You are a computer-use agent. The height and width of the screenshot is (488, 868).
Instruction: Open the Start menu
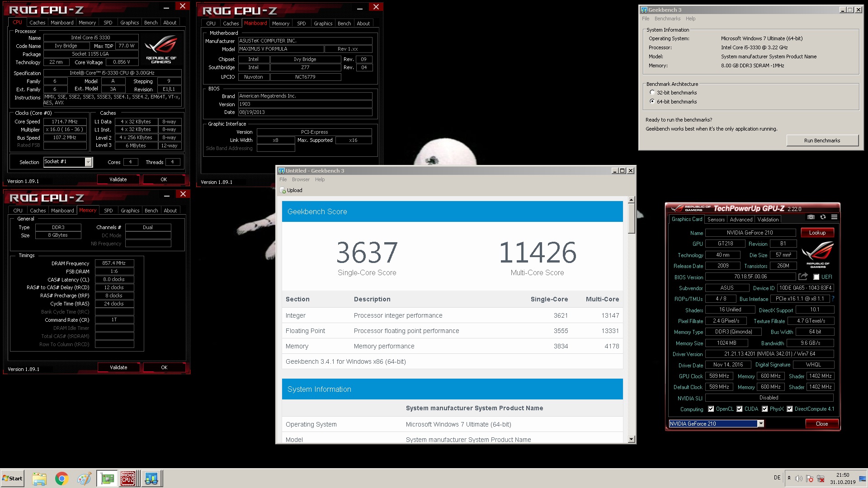point(12,479)
